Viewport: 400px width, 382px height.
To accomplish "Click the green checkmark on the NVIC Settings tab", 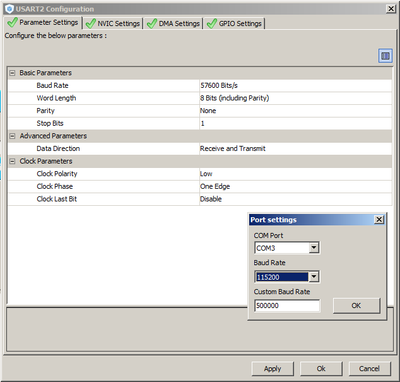I will [x=90, y=24].
